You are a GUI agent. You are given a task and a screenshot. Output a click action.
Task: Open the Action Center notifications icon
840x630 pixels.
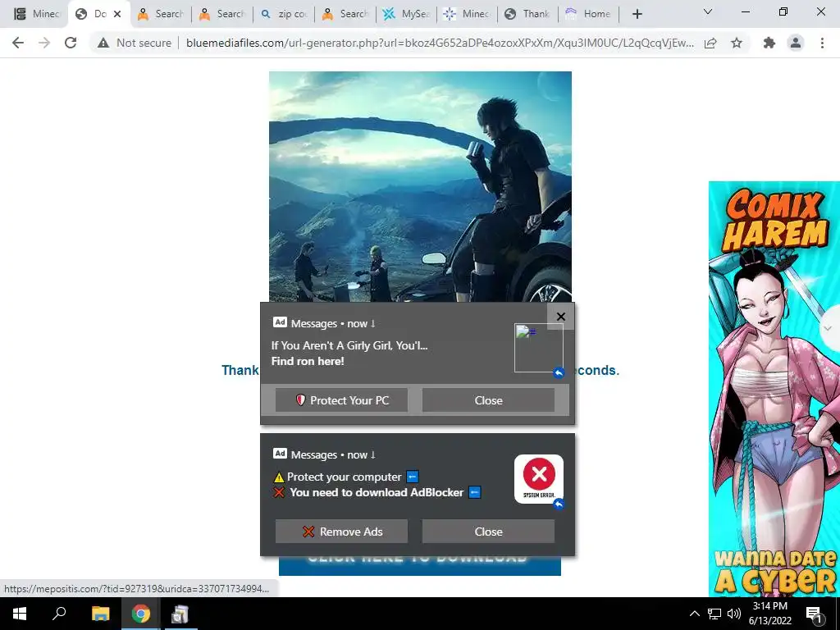coord(814,614)
